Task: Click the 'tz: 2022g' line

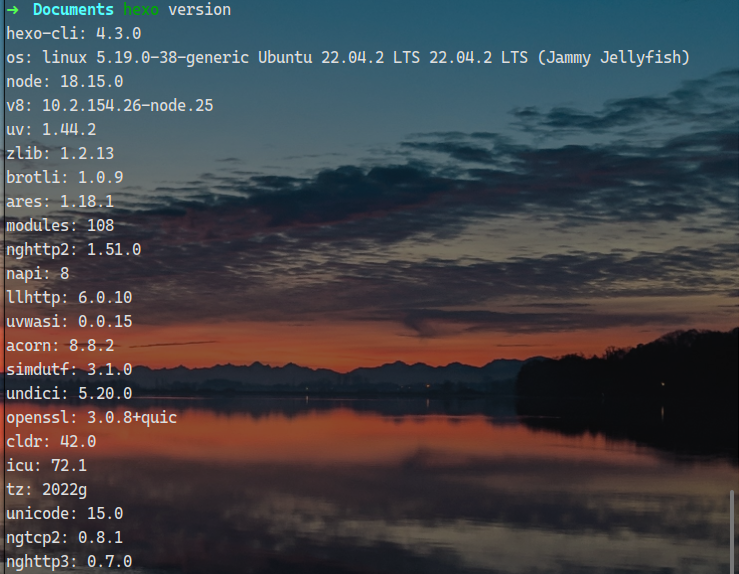Action: point(47,490)
